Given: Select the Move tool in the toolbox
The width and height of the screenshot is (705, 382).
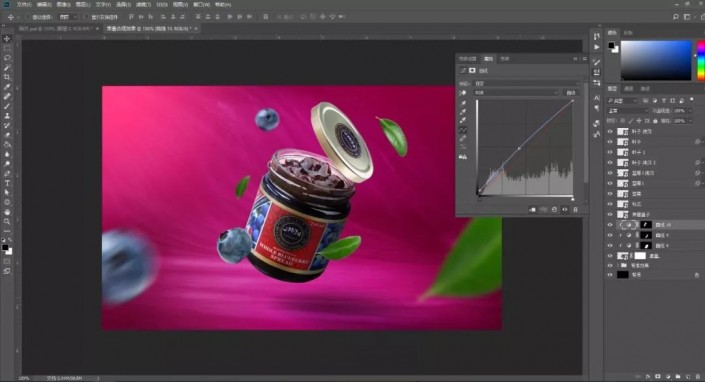Looking at the screenshot, I should click(x=7, y=39).
